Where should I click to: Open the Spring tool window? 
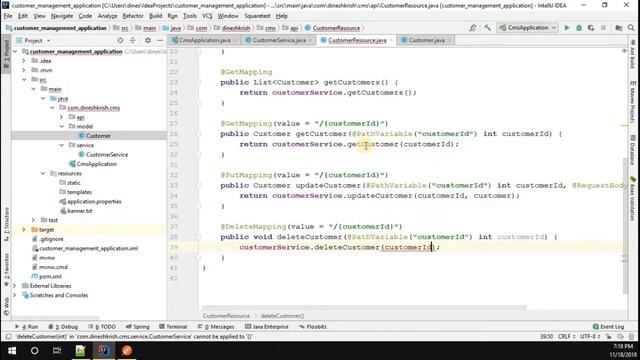138,327
